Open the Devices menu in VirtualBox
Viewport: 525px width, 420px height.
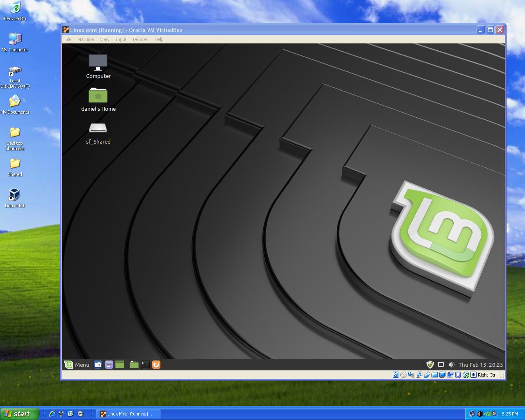pyautogui.click(x=140, y=39)
